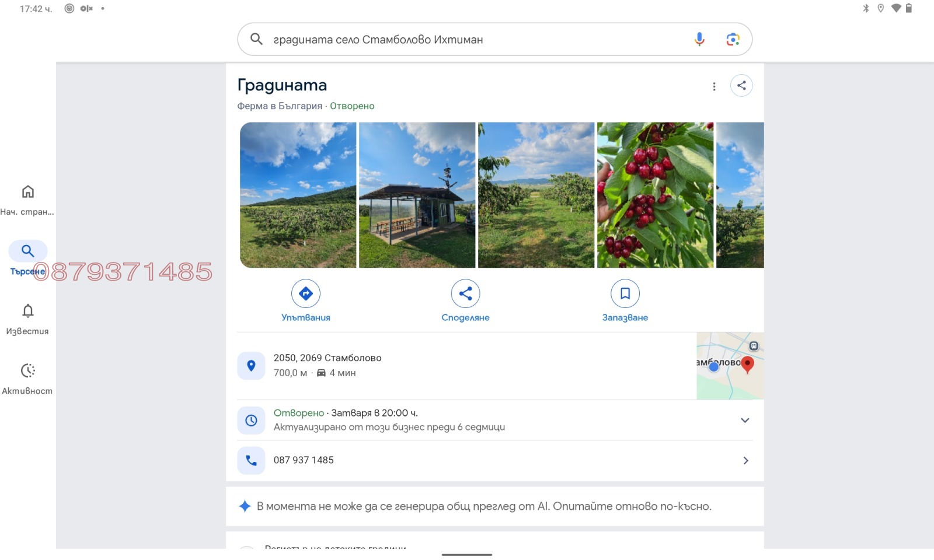Open Google Lens camera search icon
The height and width of the screenshot is (560, 934).
coord(733,39)
